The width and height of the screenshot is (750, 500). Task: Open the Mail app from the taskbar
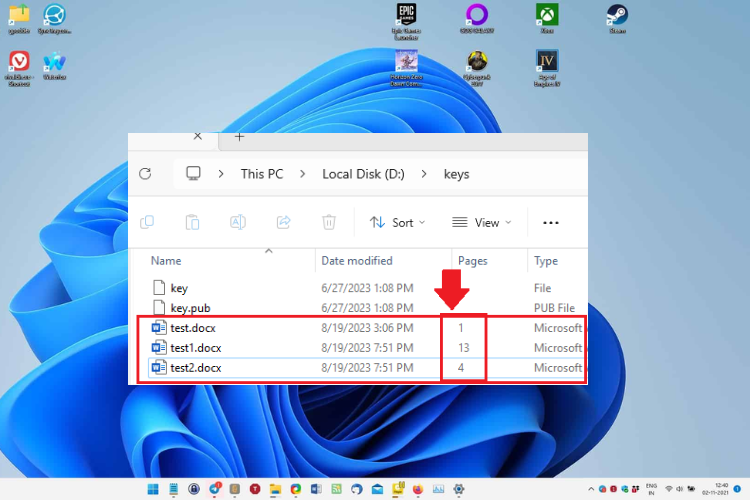(x=377, y=489)
